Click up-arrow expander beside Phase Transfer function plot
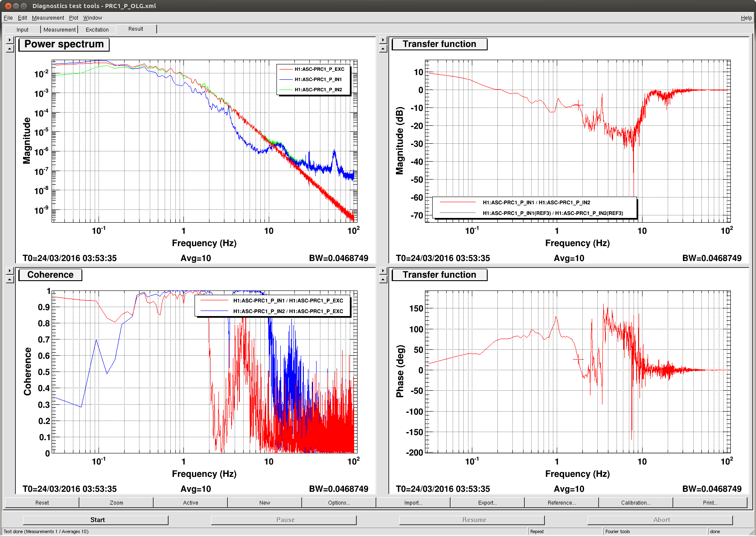 (383, 279)
